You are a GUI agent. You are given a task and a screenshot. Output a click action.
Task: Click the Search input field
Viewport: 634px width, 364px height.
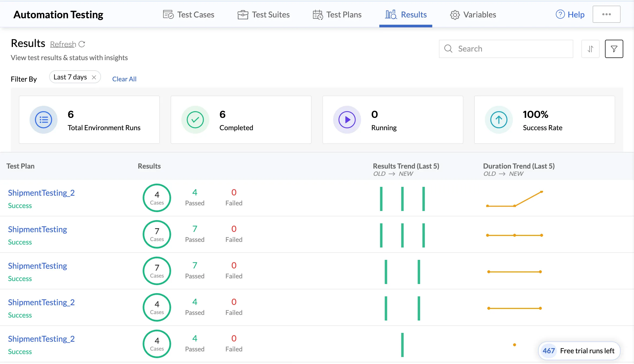506,49
